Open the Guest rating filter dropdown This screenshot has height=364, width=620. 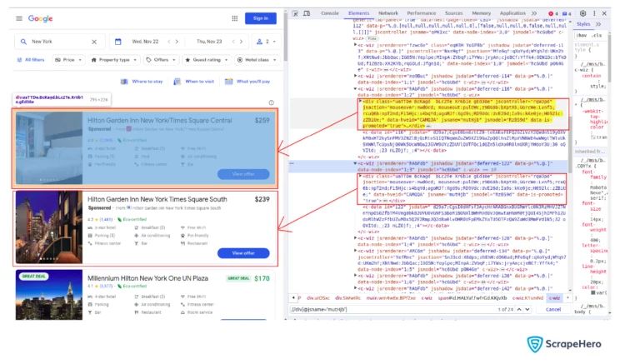[x=207, y=60]
